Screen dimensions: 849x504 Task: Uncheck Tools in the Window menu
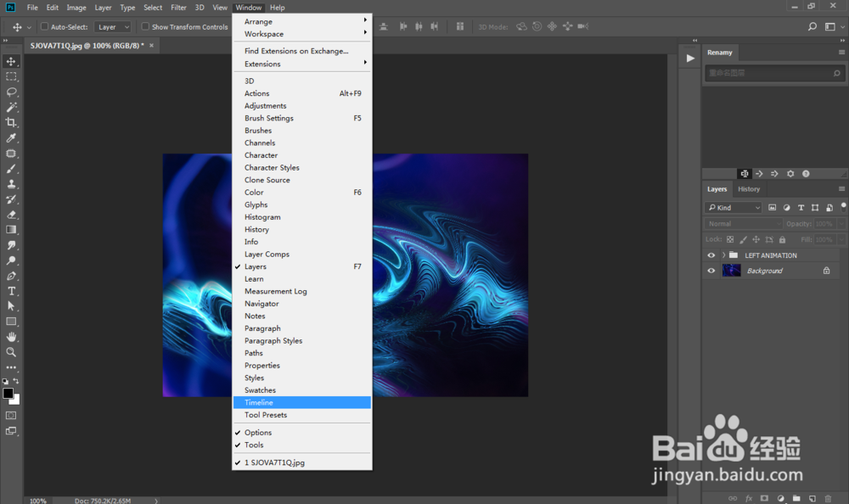pos(302,445)
